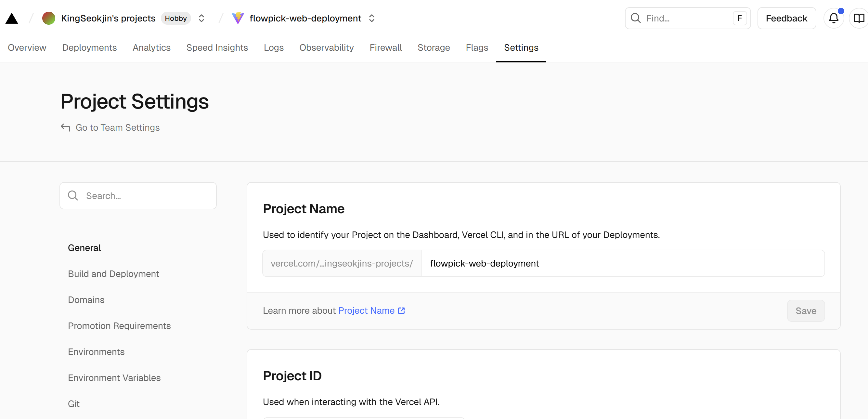Open the notifications bell
Image resolution: width=868 pixels, height=419 pixels.
[834, 18]
